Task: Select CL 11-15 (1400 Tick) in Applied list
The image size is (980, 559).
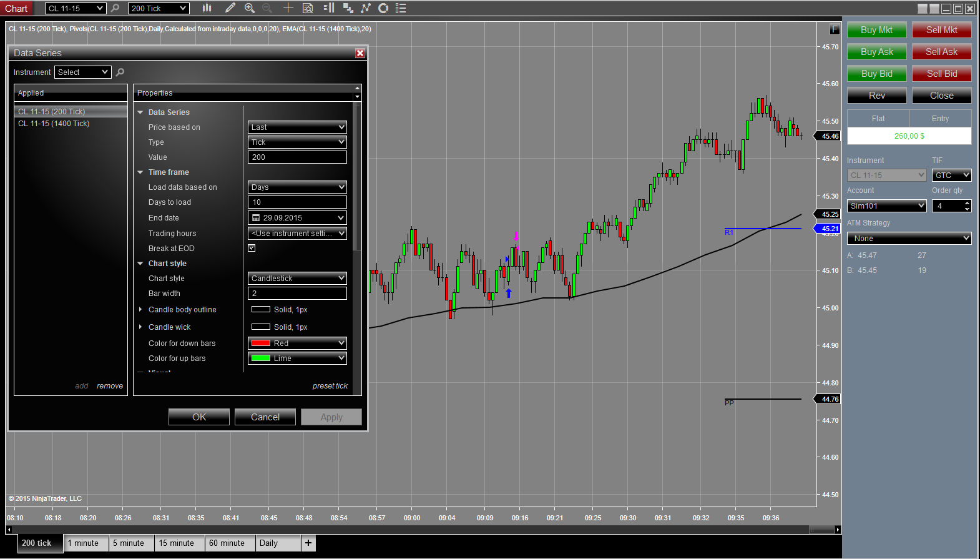Action: click(71, 124)
